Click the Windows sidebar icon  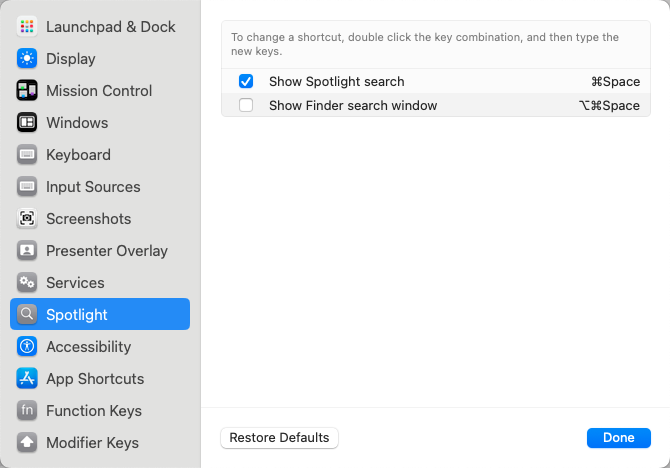[x=27, y=123]
